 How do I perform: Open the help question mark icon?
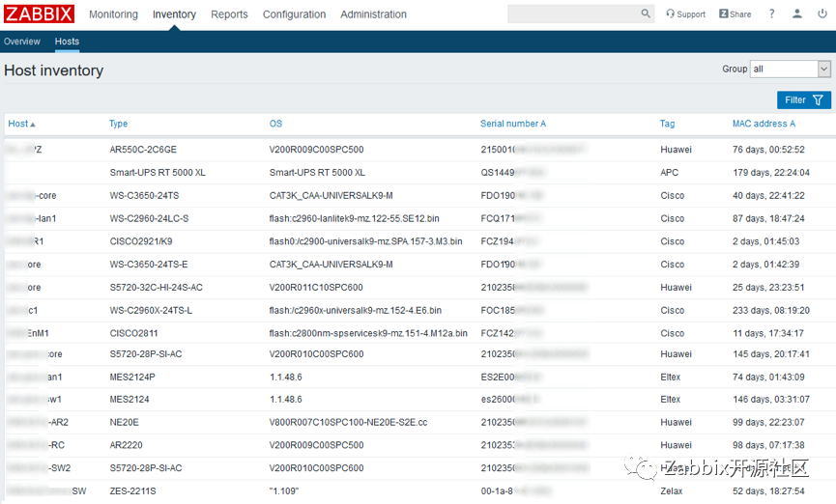pos(771,14)
